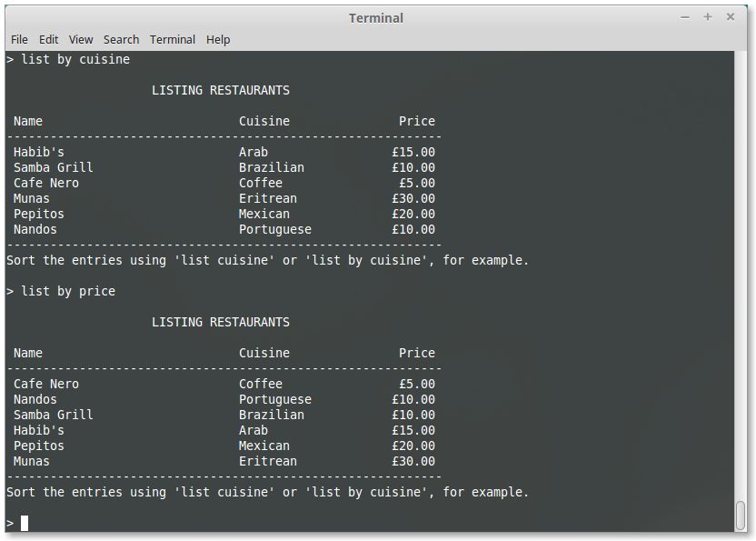The width and height of the screenshot is (756, 541).
Task: Click Portuguese cuisine in the first table
Action: click(x=274, y=229)
